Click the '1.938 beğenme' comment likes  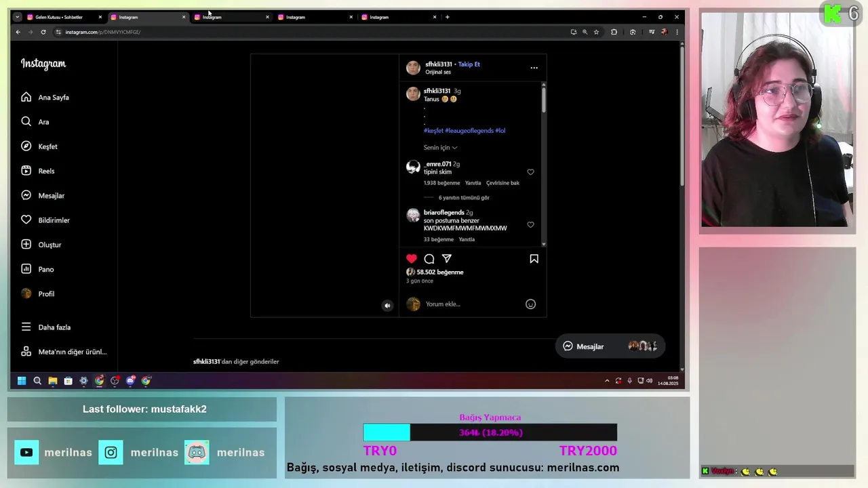click(441, 183)
